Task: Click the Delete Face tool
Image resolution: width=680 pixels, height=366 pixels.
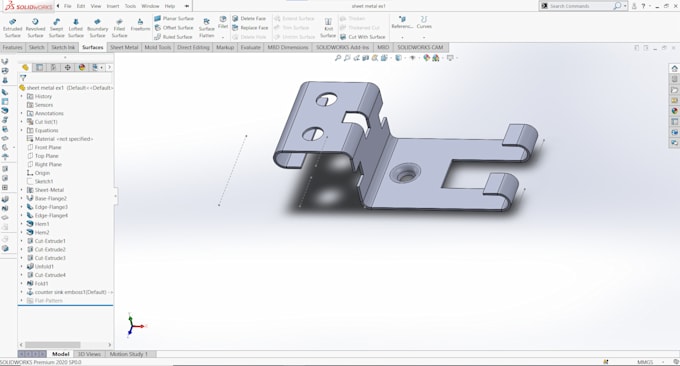Action: tap(249, 18)
